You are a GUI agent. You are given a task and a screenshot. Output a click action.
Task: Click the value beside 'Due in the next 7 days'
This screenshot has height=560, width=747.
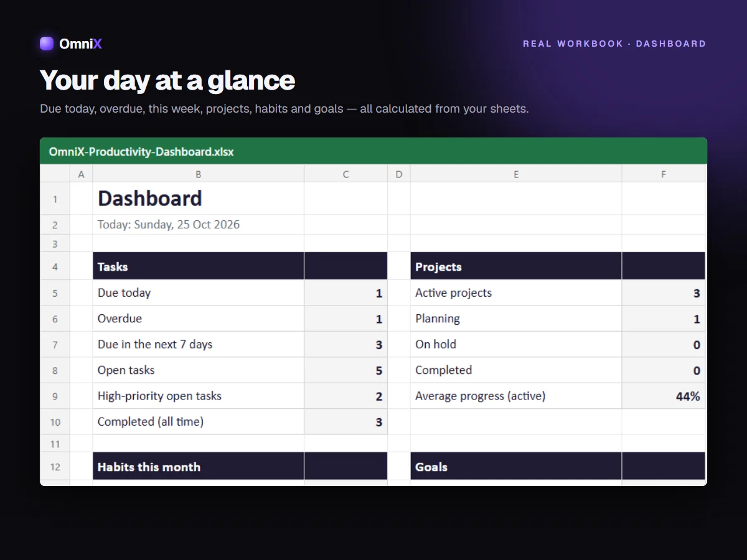tap(345, 345)
